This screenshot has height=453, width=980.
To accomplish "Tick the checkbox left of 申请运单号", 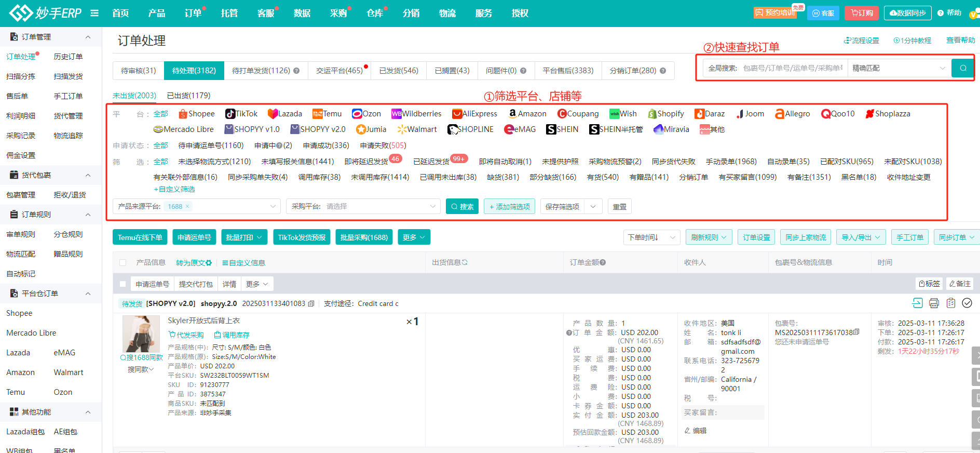I will [x=123, y=284].
